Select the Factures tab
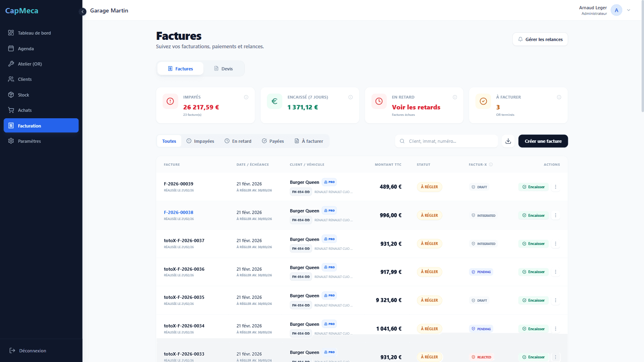 coord(180,68)
